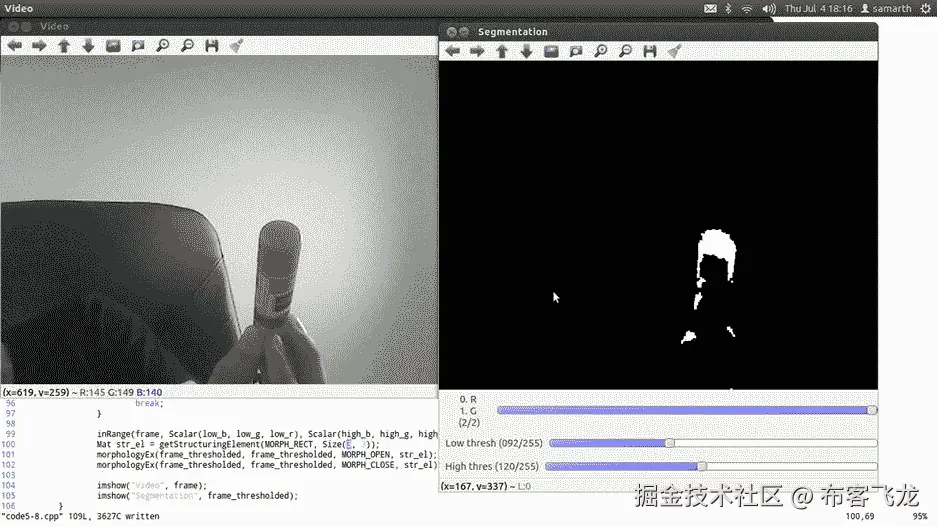This screenshot has height=527, width=937.
Task: Open the mail indicator in top panel
Action: pos(710,8)
